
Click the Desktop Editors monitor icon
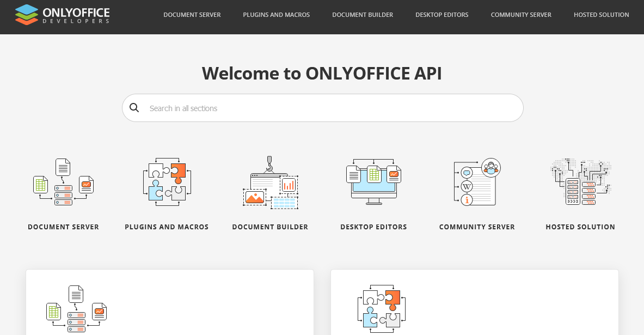pos(374,182)
